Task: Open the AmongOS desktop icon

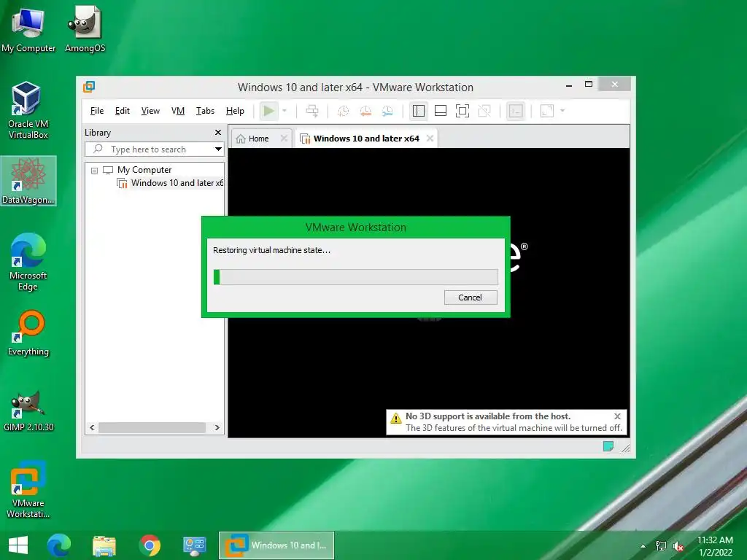Action: coord(85,29)
